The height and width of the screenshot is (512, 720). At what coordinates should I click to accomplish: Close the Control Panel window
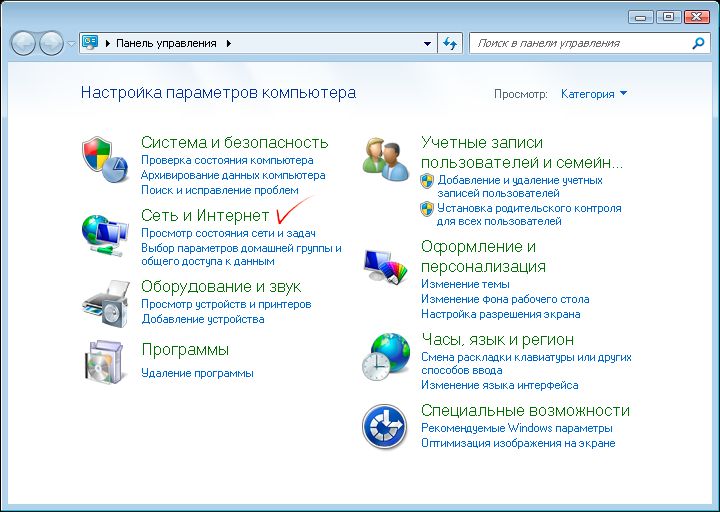coord(696,17)
